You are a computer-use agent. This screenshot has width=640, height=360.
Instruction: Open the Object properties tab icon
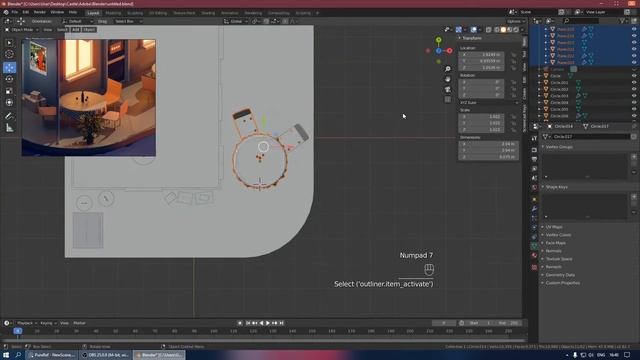[x=534, y=200]
